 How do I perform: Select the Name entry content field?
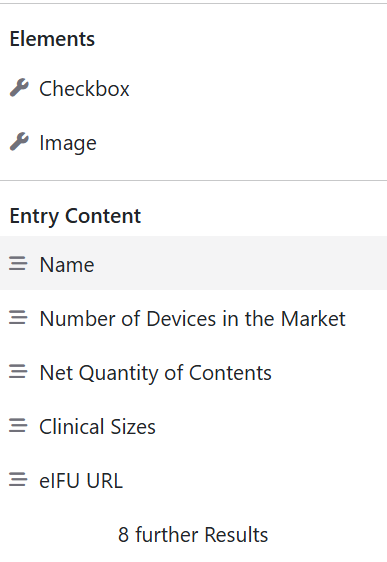[194, 263]
